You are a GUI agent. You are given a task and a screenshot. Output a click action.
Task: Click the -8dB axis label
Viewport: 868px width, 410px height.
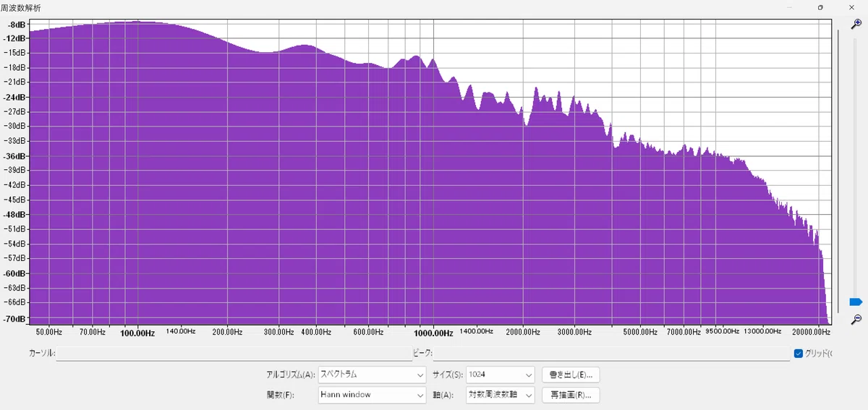pos(18,23)
